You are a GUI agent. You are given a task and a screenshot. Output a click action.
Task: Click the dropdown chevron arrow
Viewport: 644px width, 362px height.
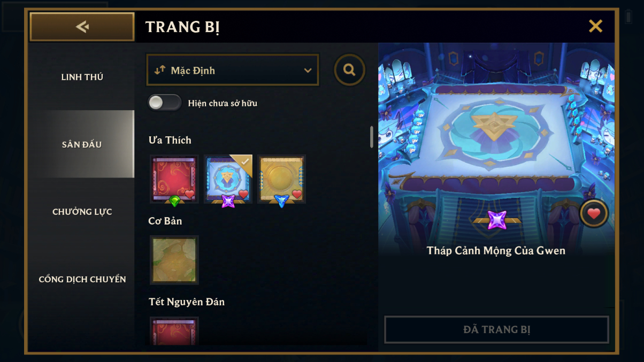tap(308, 71)
